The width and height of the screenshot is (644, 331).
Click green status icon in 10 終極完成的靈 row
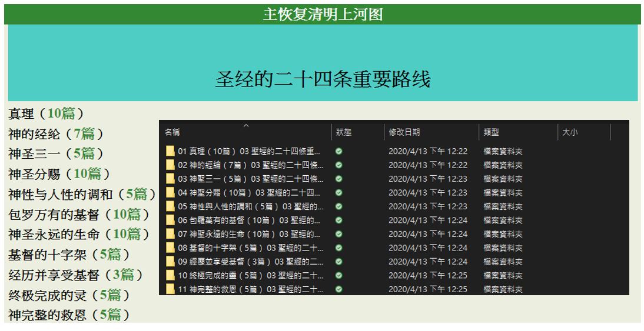tap(338, 275)
